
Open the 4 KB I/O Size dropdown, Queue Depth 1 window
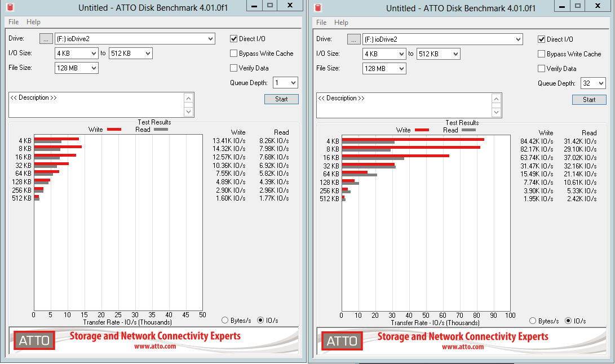(x=94, y=54)
